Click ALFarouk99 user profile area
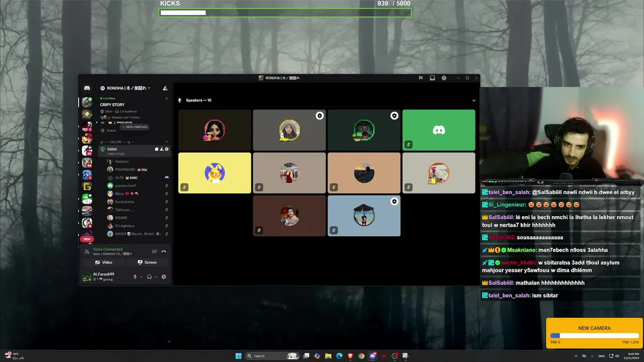Image resolution: width=644 pixels, height=362 pixels. click(105, 277)
